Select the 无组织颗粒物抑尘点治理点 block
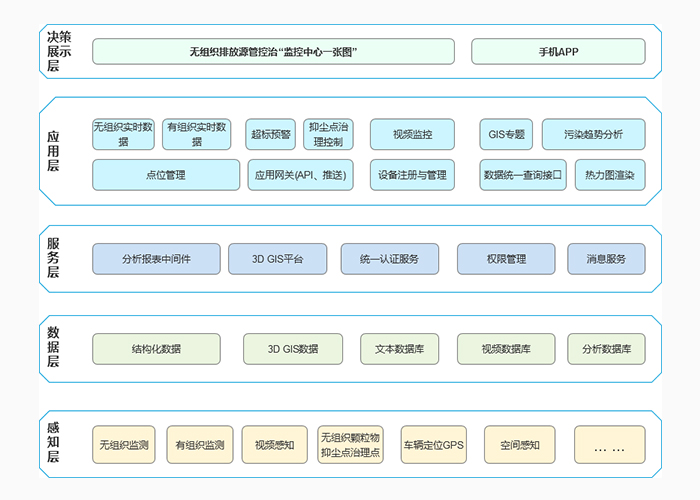 click(x=350, y=445)
